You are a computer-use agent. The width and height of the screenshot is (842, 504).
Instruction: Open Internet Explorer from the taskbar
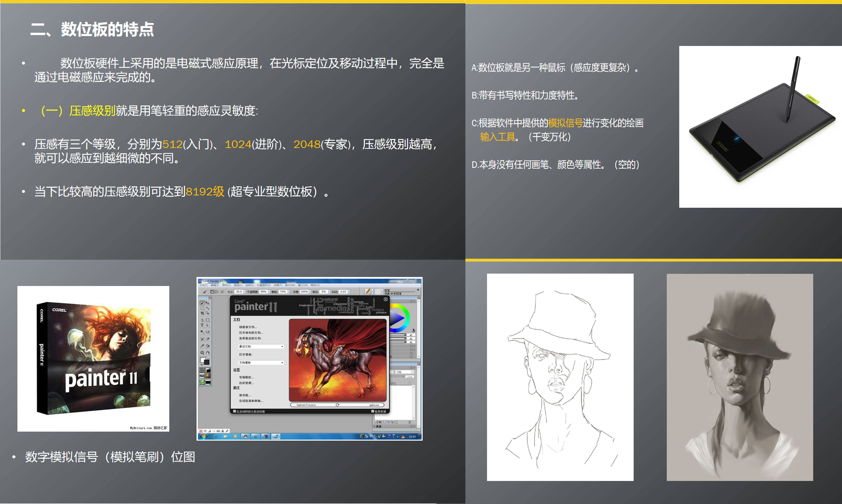pos(216,436)
